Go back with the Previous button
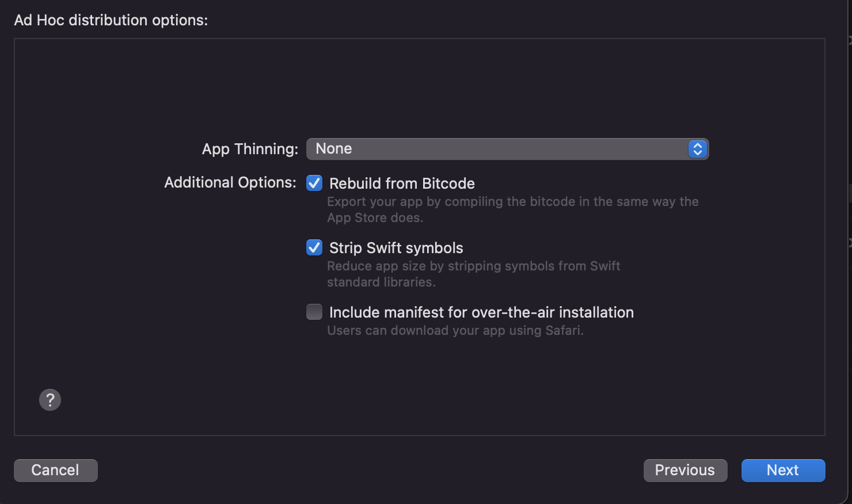This screenshot has height=504, width=852. click(685, 470)
